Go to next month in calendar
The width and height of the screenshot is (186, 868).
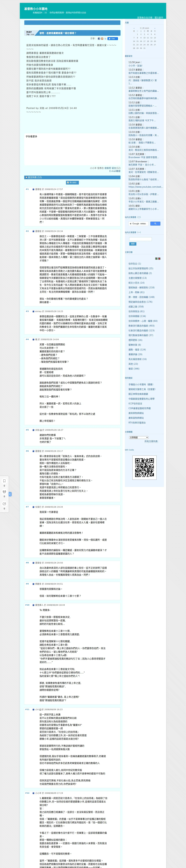(x=155, y=28)
